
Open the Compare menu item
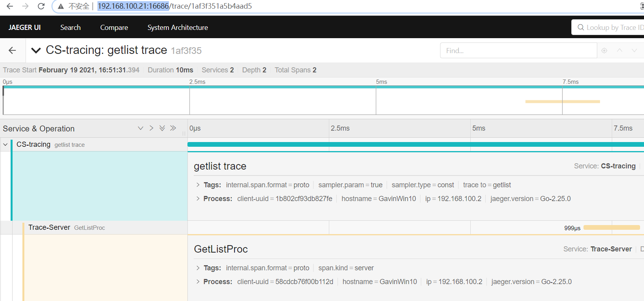[114, 28]
